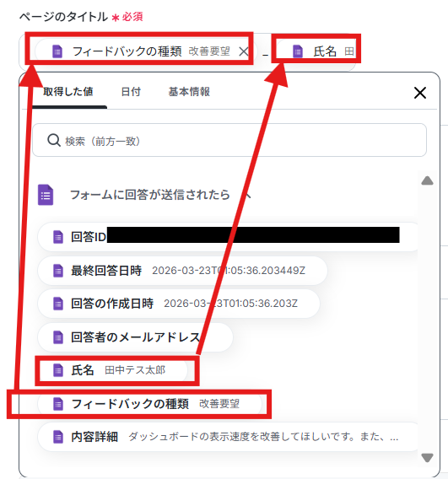
Task: Select the 回答ID value
Action: (228, 237)
